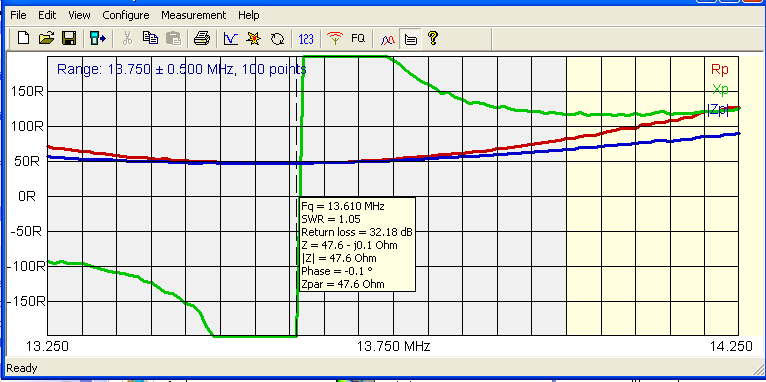The width and height of the screenshot is (766, 382).
Task: Click the paste clipboard icon
Action: (173, 38)
